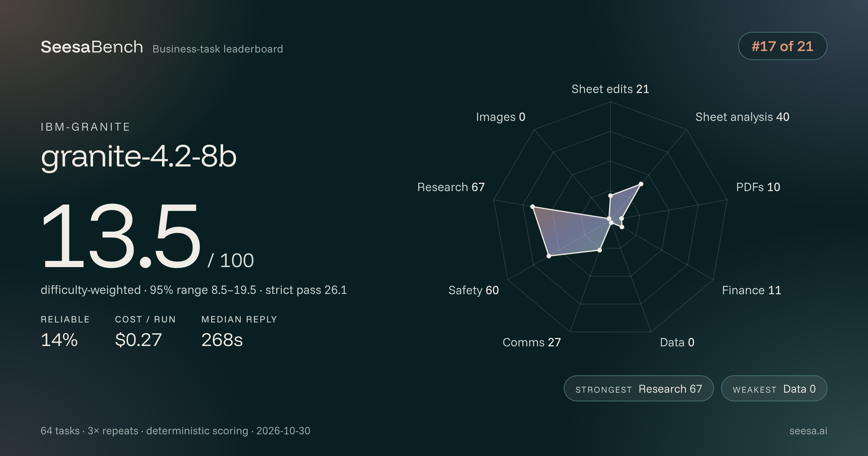Viewport: 868px width, 456px height.
Task: Click the 'Research 67' radar axis label
Action: [x=451, y=187]
